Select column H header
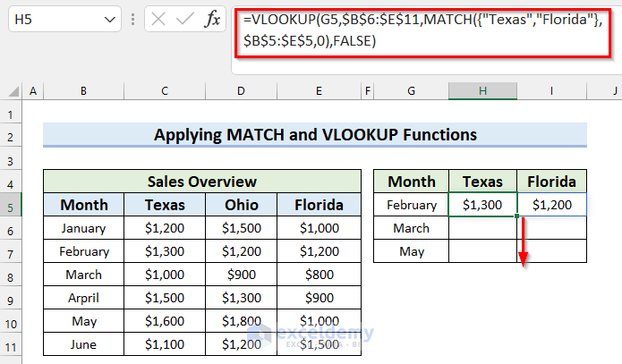 pyautogui.click(x=482, y=91)
